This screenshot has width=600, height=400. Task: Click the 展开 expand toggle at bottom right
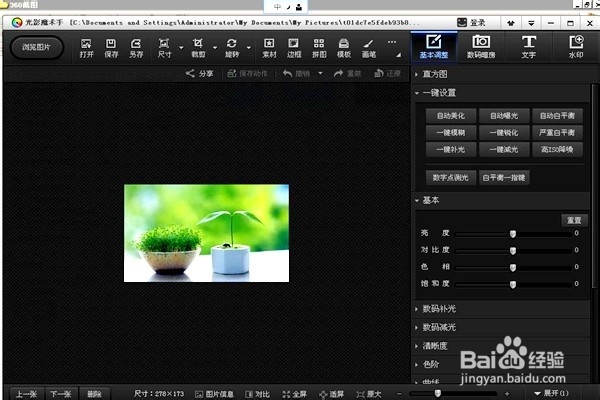pyautogui.click(x=551, y=393)
